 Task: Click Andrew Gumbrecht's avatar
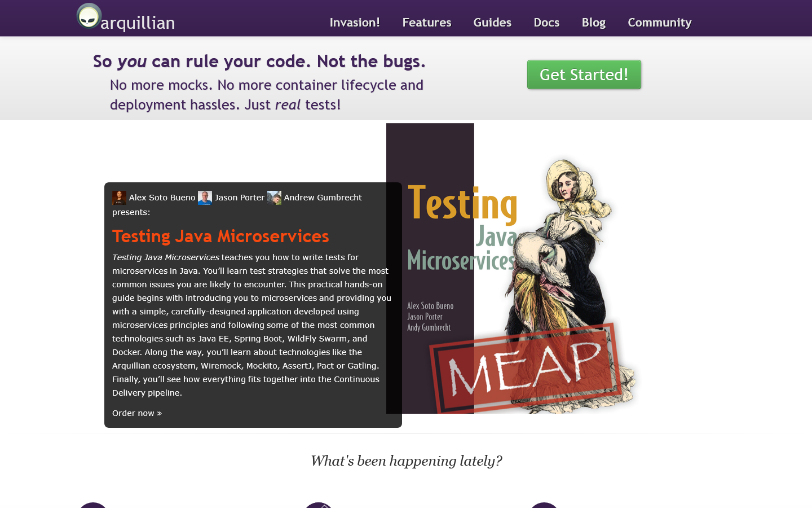[274, 198]
